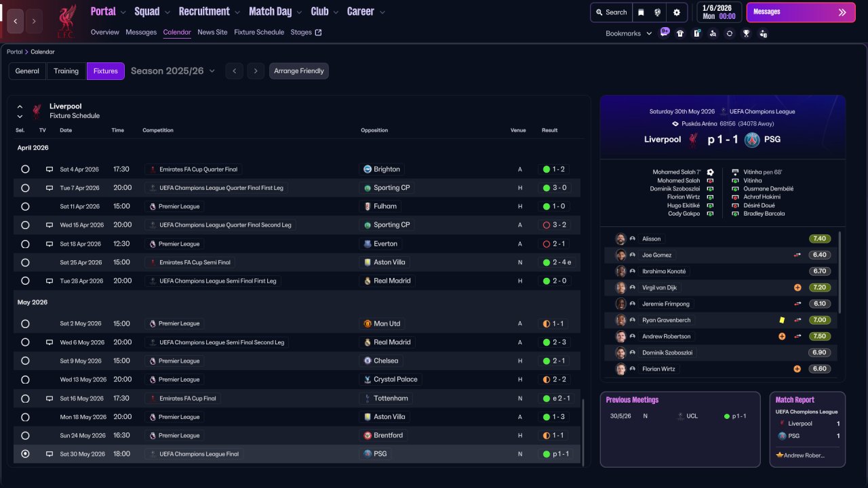Click the PSG crest in the match summary
The image size is (868, 488).
[751, 140]
